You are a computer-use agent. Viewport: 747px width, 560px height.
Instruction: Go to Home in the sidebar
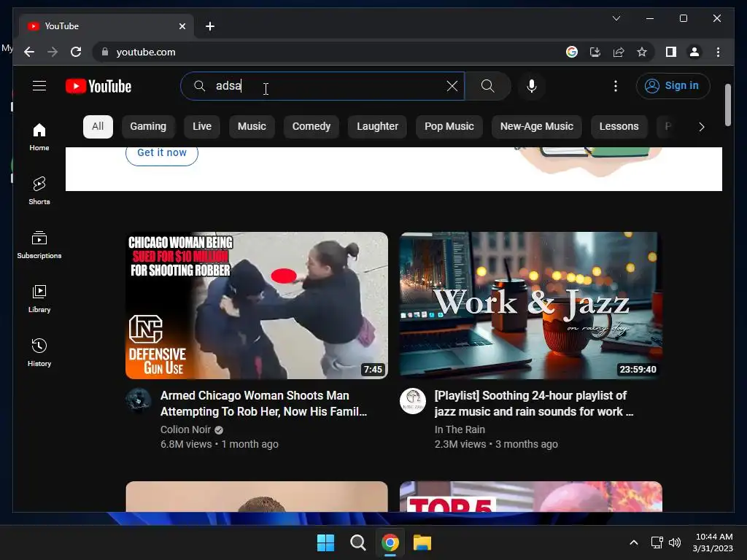tap(39, 137)
